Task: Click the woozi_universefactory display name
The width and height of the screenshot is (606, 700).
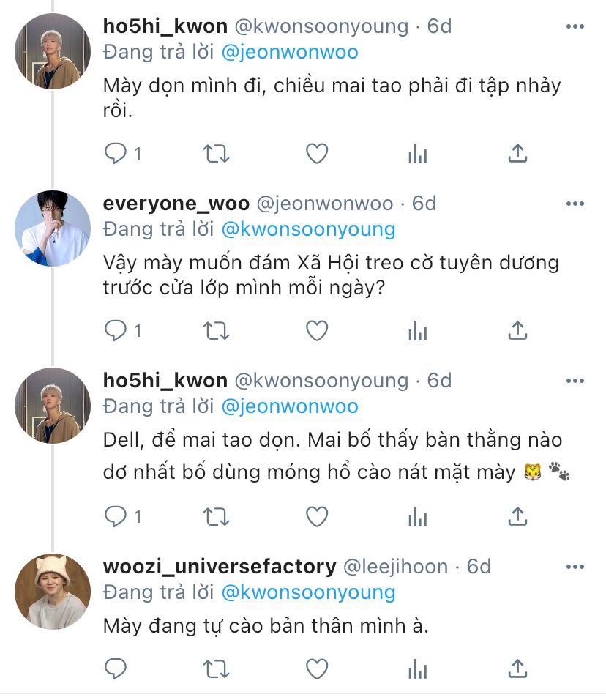Action: pyautogui.click(x=220, y=567)
